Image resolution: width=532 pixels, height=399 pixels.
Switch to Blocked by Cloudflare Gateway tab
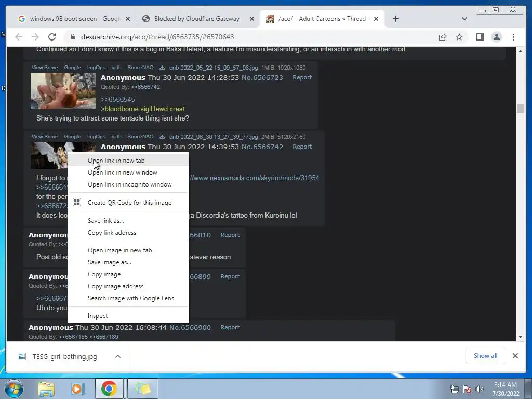click(197, 19)
